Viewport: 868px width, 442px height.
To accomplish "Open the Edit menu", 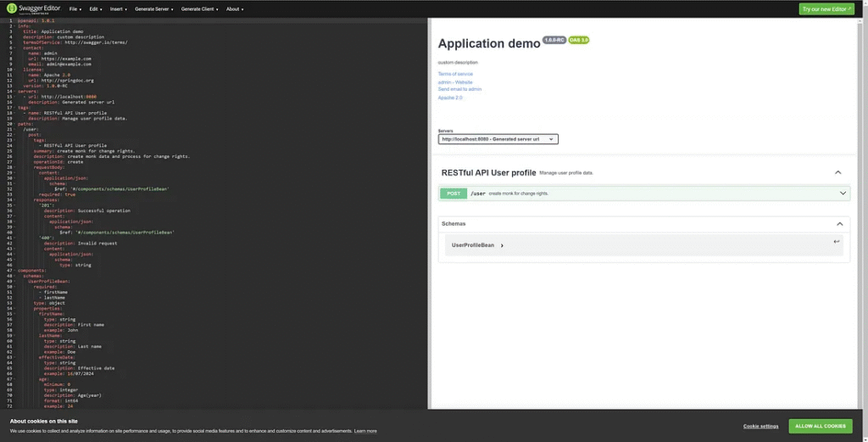I will (x=95, y=8).
